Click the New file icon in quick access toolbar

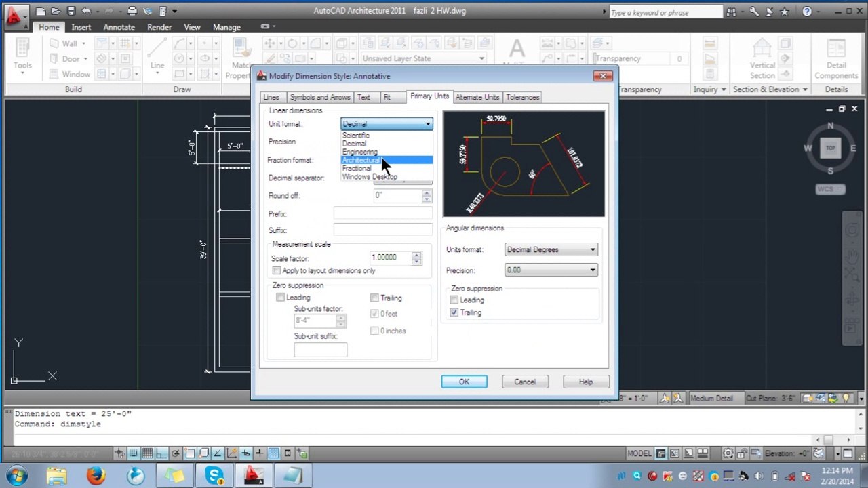tap(41, 11)
